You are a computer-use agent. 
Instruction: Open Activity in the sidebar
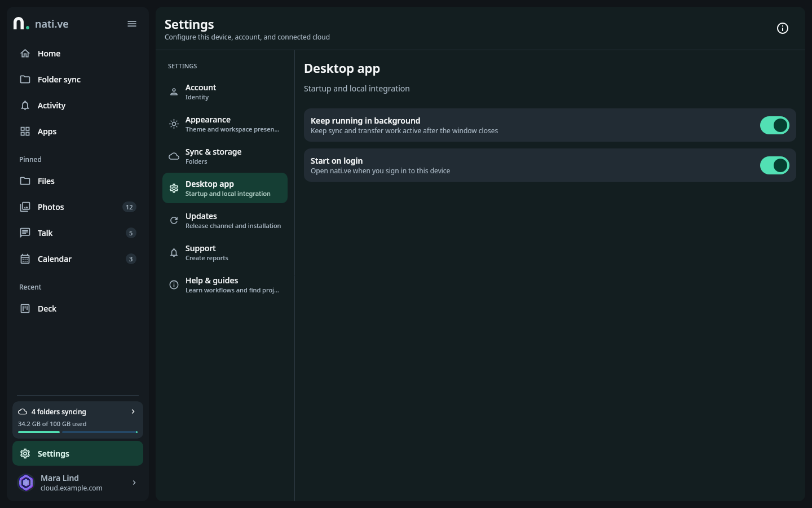[x=78, y=106]
